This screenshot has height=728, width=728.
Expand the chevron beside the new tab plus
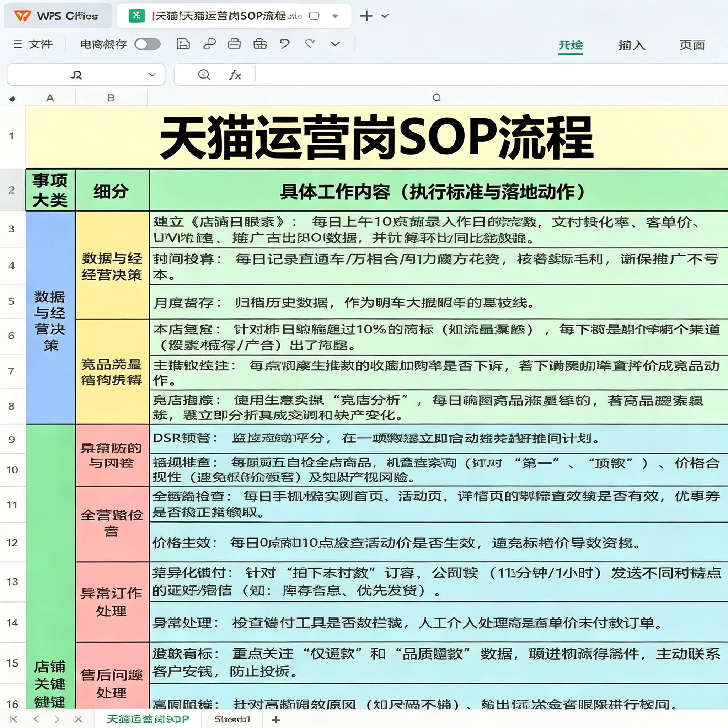point(385,16)
